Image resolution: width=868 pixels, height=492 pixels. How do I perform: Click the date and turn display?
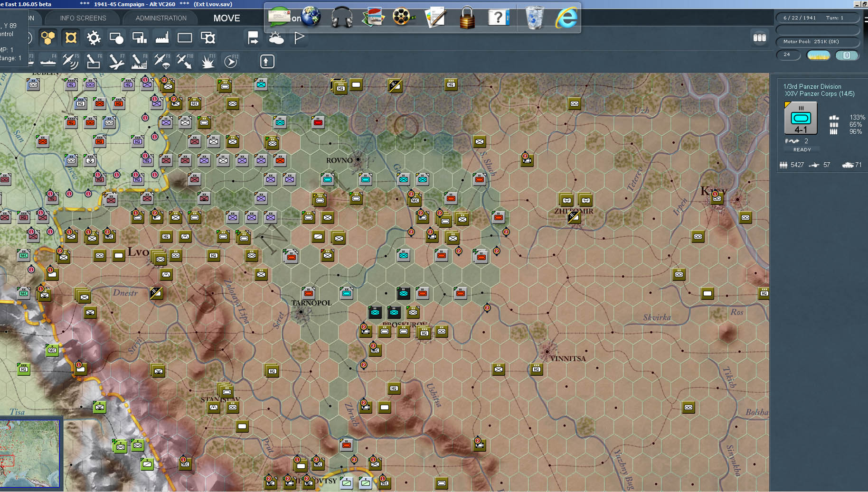(x=818, y=18)
